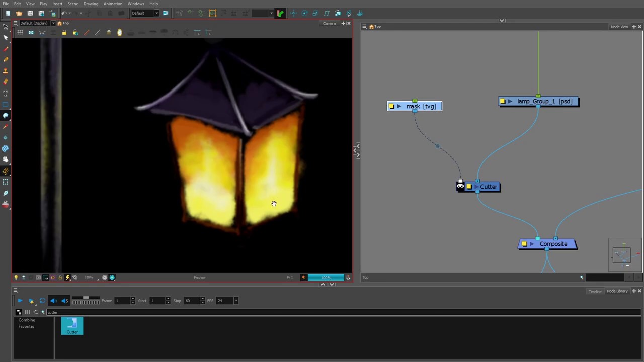644x362 pixels.
Task: Open the Animation menu
Action: click(x=113, y=4)
